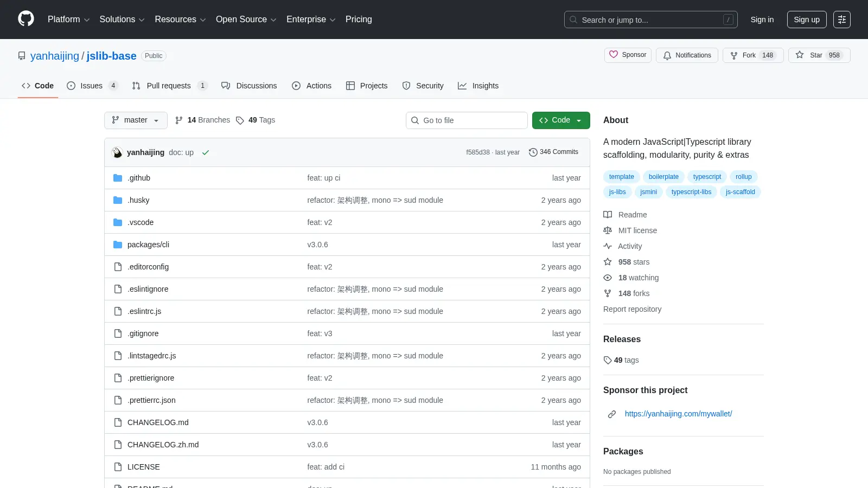Screen dimensions: 868x488
Task: Click Report repository link
Action: tap(632, 309)
